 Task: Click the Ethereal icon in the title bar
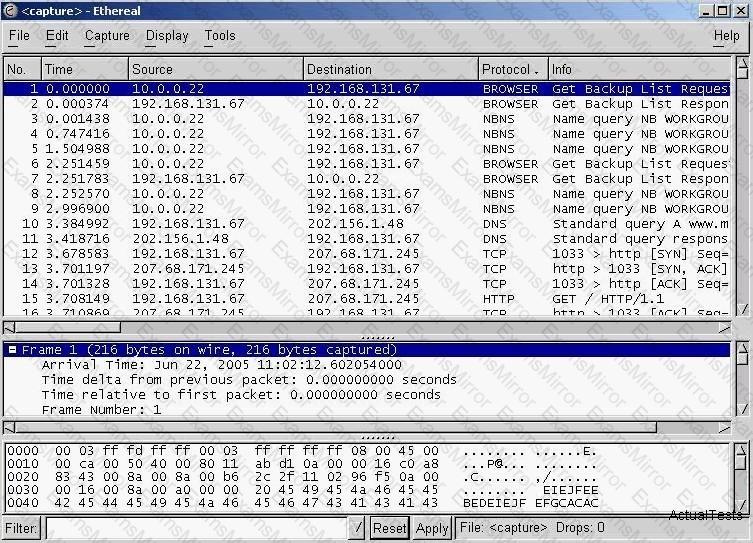[9, 10]
